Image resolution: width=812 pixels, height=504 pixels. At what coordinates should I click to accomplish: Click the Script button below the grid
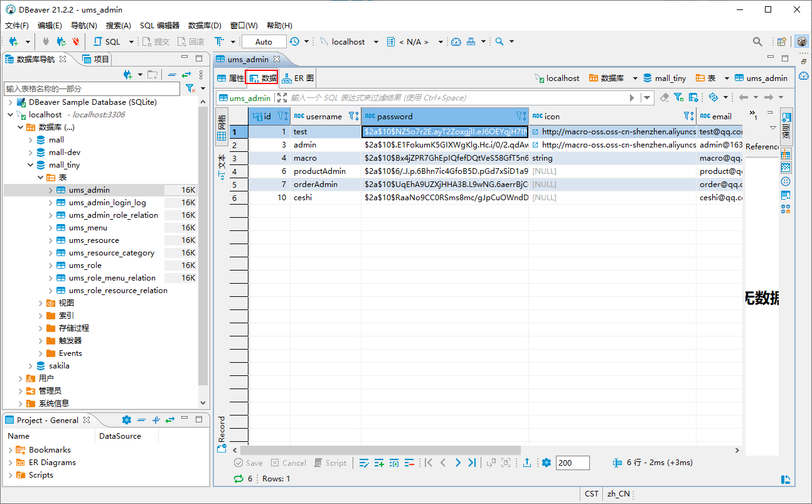330,463
